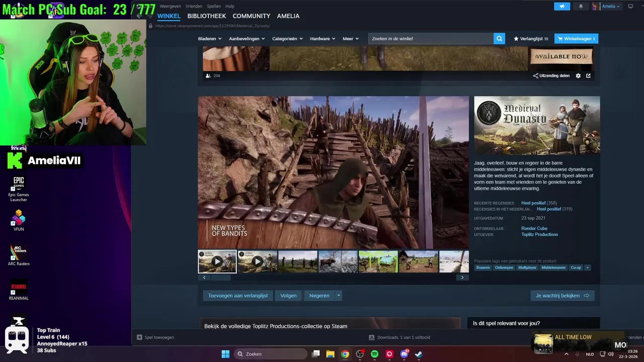Open broadcast settings gear icon
This screenshot has height=362, width=644.
pos(578,76)
